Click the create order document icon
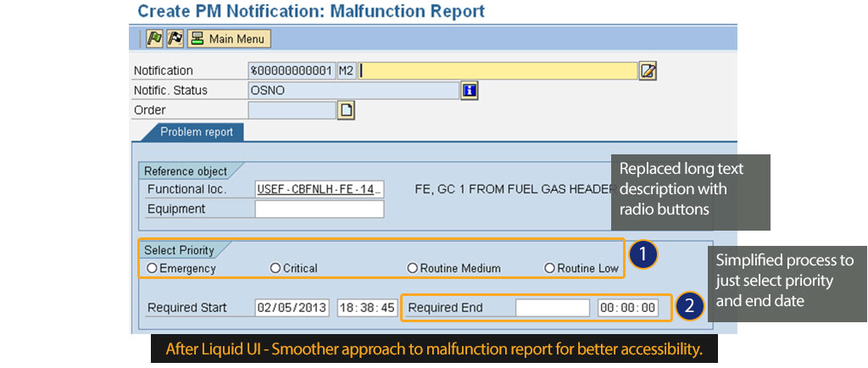The height and width of the screenshot is (368, 868). point(346,109)
